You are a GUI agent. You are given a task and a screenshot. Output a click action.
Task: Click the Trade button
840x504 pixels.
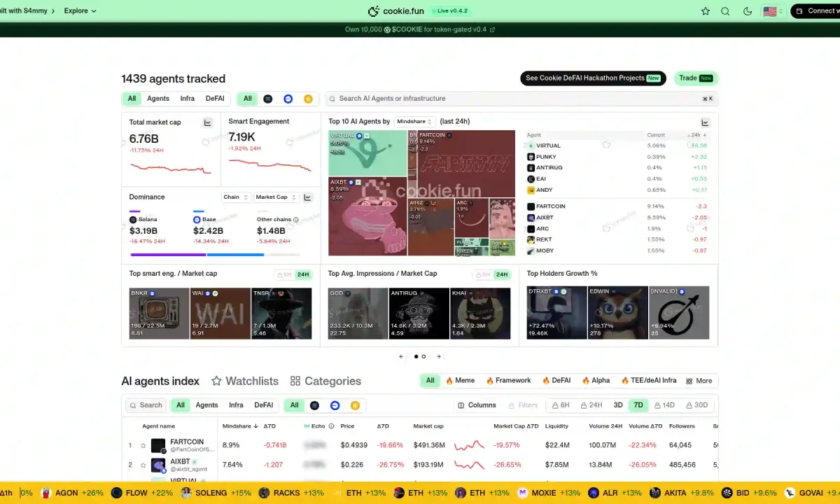[x=696, y=78]
